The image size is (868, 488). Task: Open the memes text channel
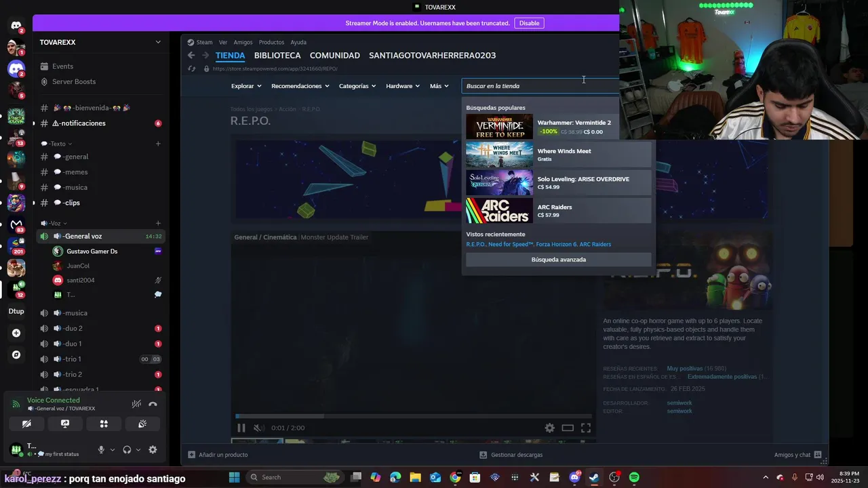pos(100,172)
